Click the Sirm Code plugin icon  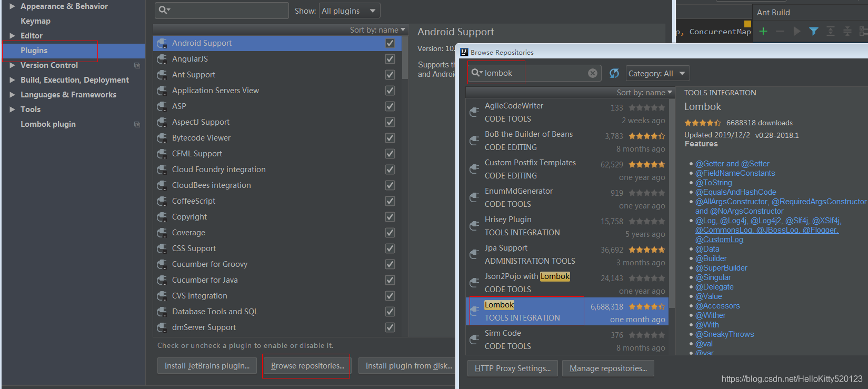474,340
